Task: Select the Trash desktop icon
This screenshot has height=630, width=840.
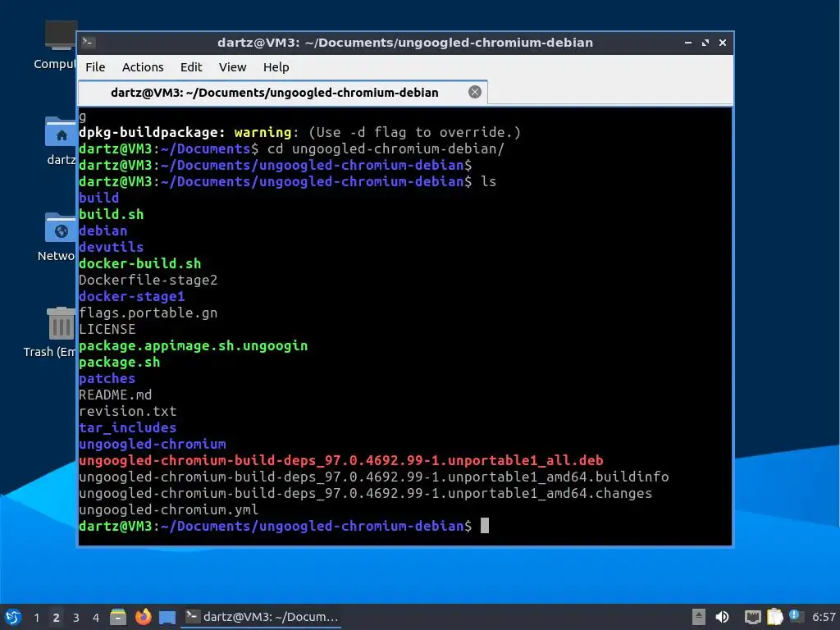Action: point(50,332)
